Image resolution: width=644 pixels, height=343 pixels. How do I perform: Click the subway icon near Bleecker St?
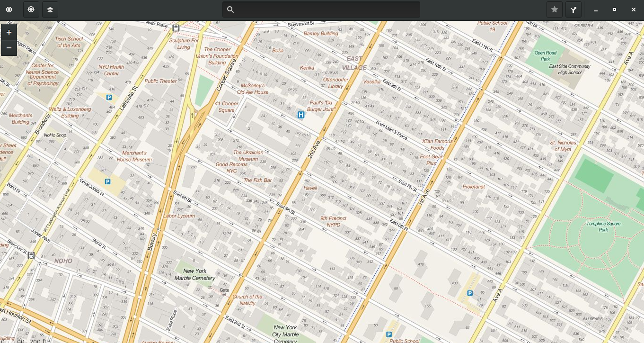[x=31, y=255]
